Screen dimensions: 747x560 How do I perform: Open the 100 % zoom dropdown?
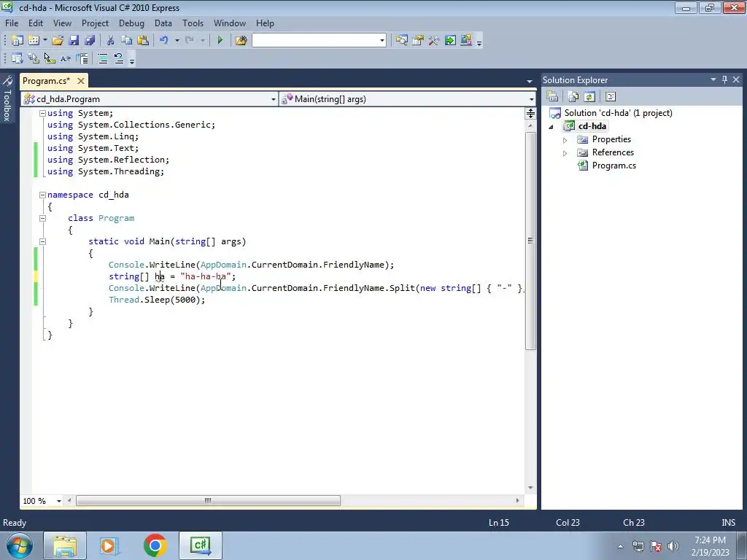58,501
